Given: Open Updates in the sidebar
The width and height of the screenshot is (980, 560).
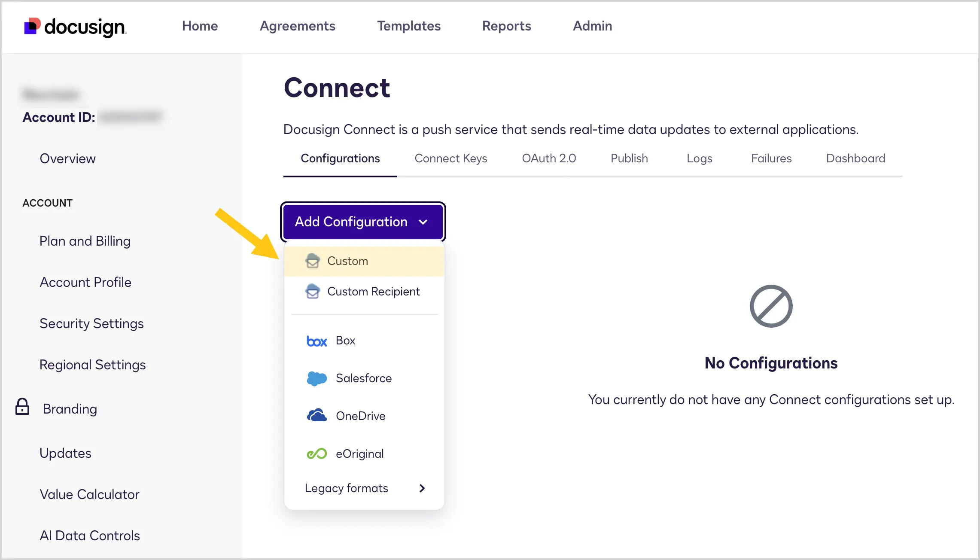Looking at the screenshot, I should pos(65,453).
